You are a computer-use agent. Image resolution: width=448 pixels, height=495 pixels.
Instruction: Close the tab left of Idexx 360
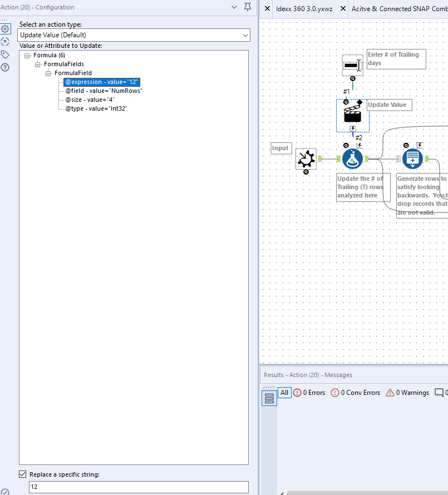pos(267,8)
